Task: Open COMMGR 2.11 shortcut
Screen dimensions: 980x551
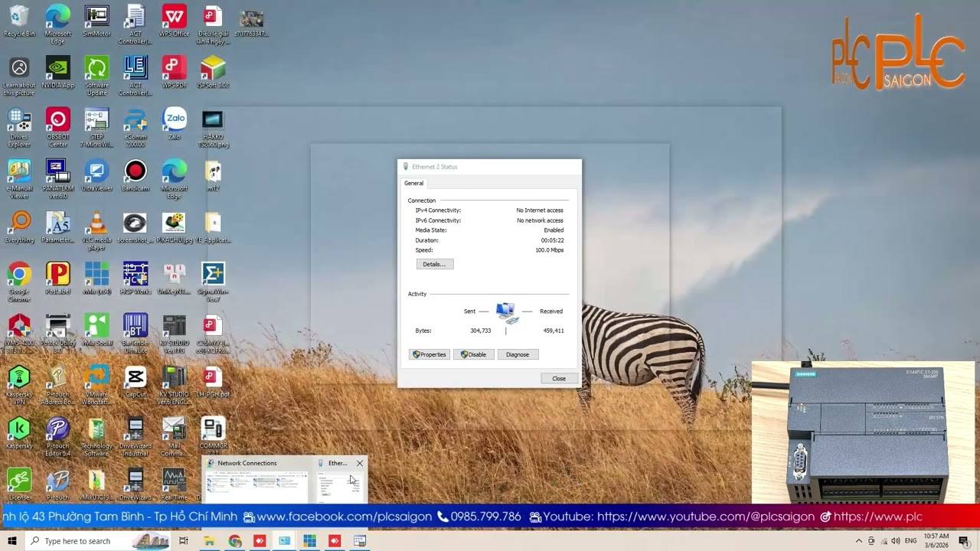Action: tap(213, 437)
